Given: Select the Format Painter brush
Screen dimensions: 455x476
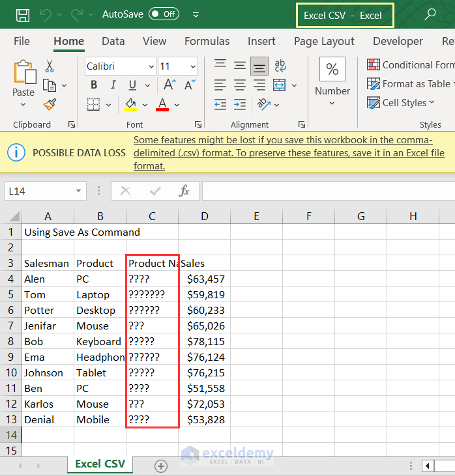Looking at the screenshot, I should [50, 105].
